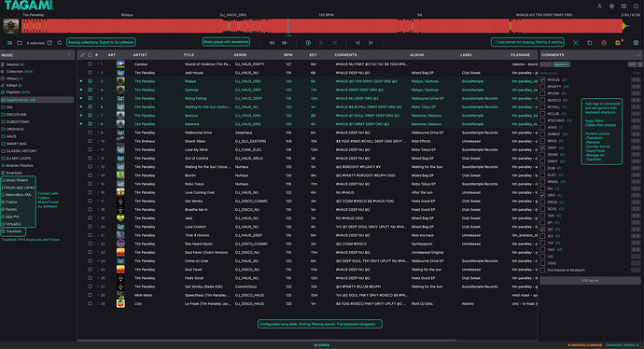
Task: Seek within the red waveform overview
Action: tap(322, 26)
